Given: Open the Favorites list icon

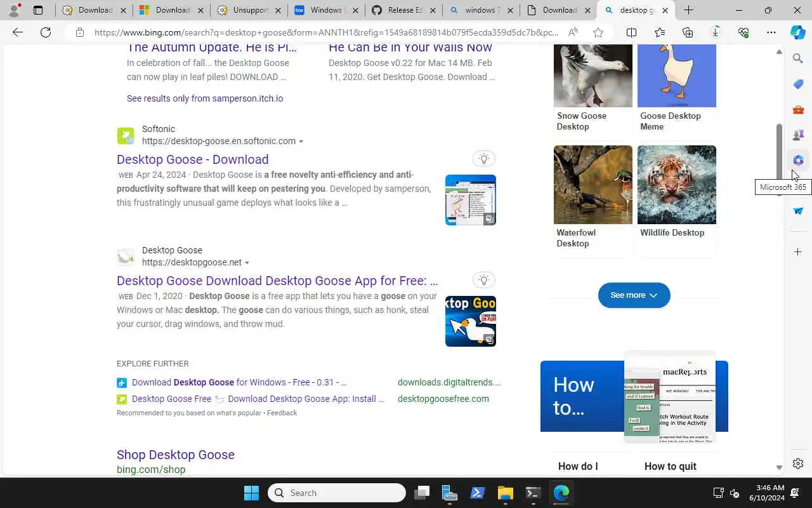Looking at the screenshot, I should click(x=660, y=32).
